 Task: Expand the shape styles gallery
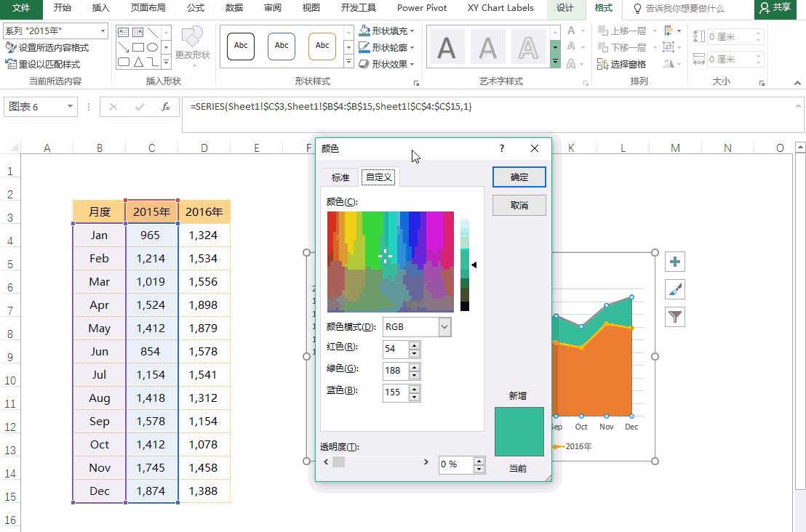pyautogui.click(x=348, y=62)
